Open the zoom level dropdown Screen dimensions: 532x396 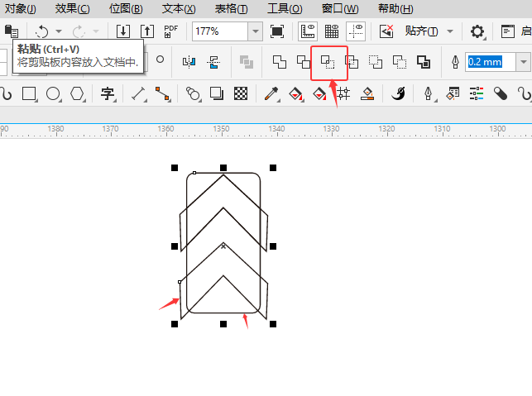click(255, 31)
